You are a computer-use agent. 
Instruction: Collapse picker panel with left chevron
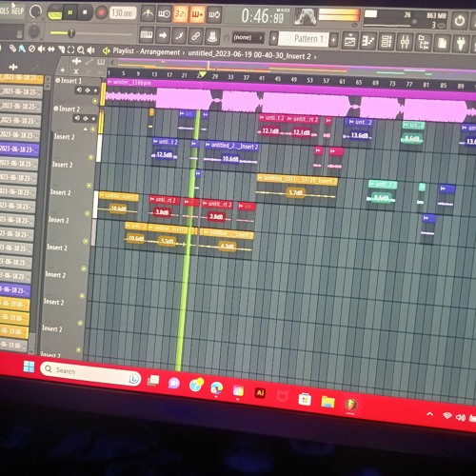point(112,62)
